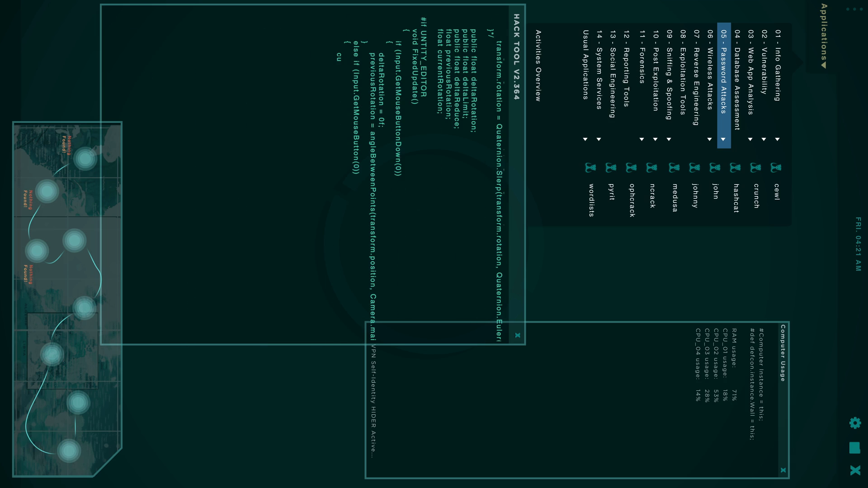Image resolution: width=868 pixels, height=488 pixels.
Task: Open Activities Overview link
Action: pos(538,66)
